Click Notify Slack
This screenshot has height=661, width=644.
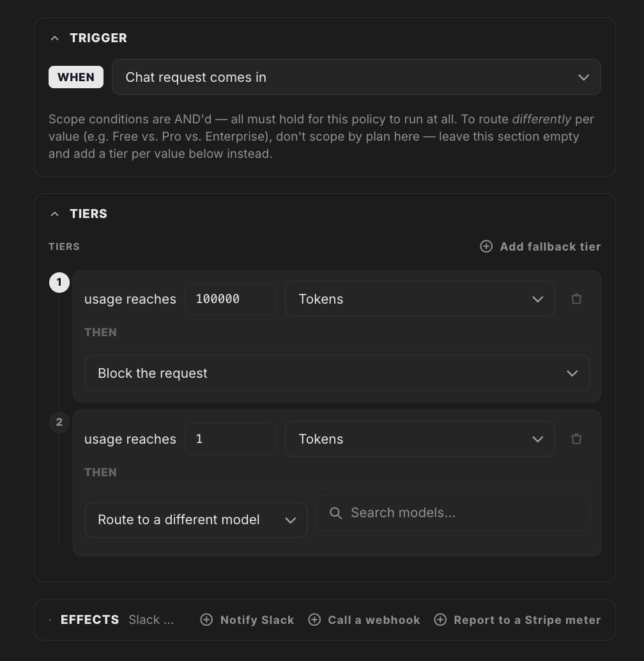[247, 619]
